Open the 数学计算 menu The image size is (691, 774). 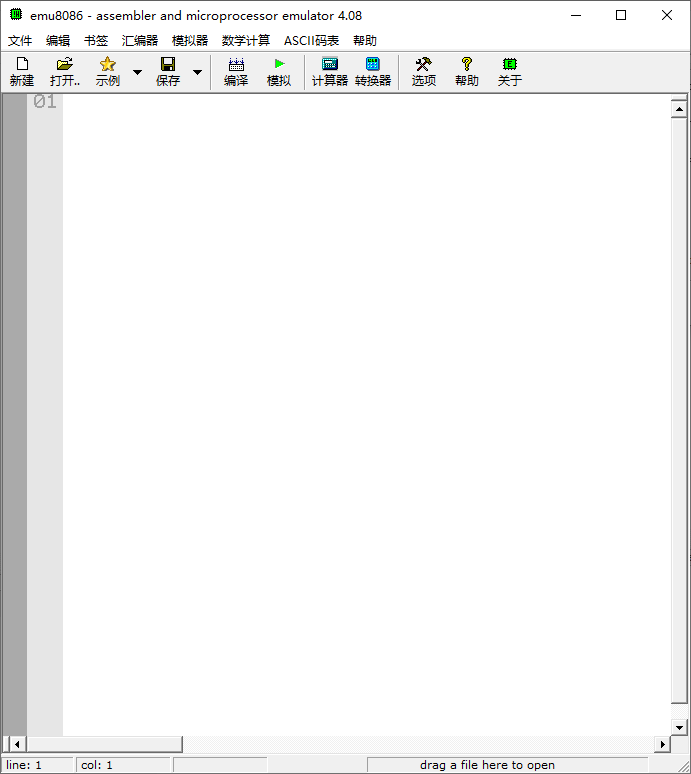[x=246, y=40]
